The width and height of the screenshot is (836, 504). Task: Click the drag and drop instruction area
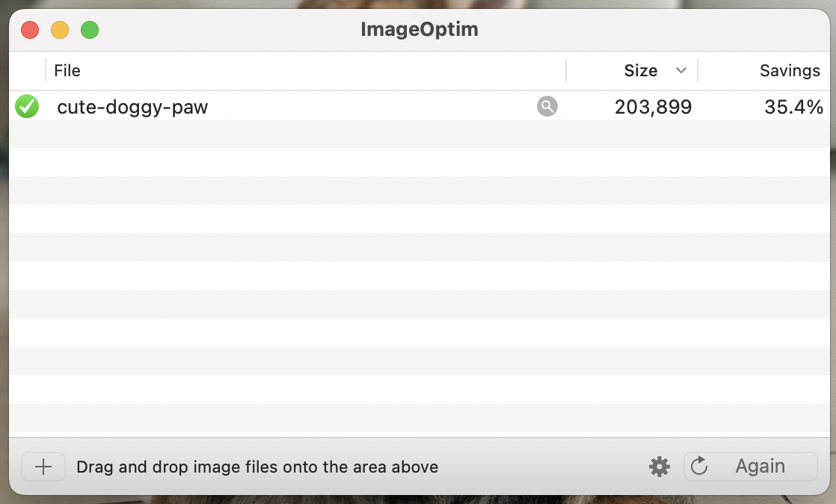coord(257,466)
